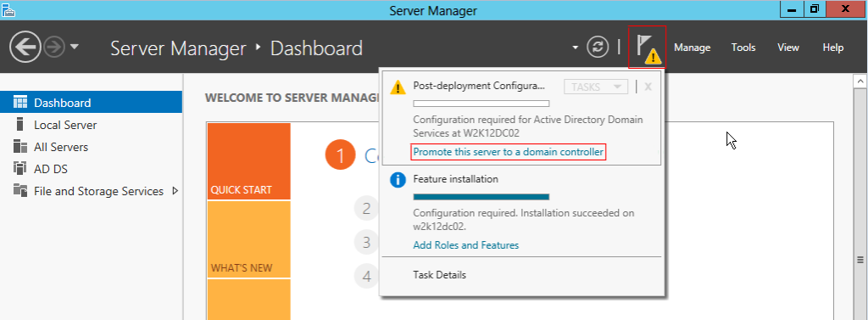Open the navigation history dropdown arrow
The image size is (868, 320).
[x=74, y=48]
